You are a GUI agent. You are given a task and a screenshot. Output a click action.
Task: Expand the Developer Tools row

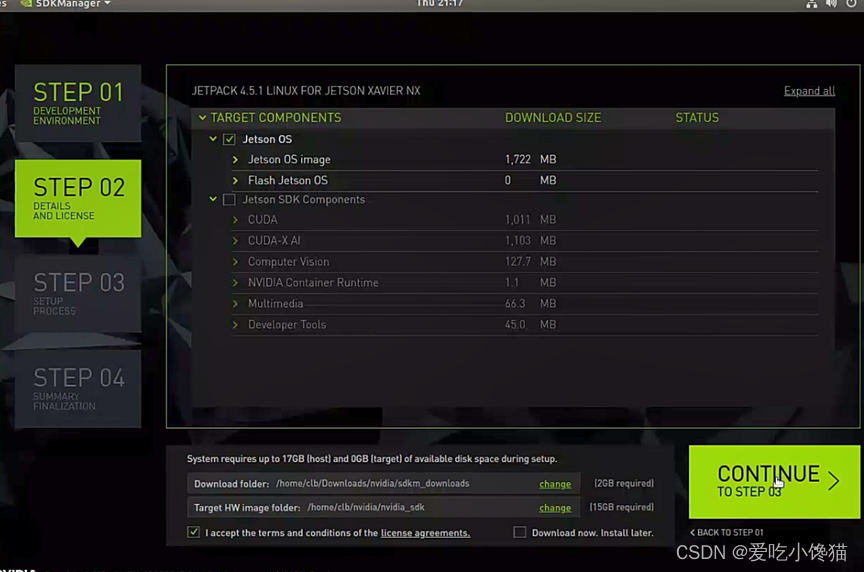click(235, 325)
